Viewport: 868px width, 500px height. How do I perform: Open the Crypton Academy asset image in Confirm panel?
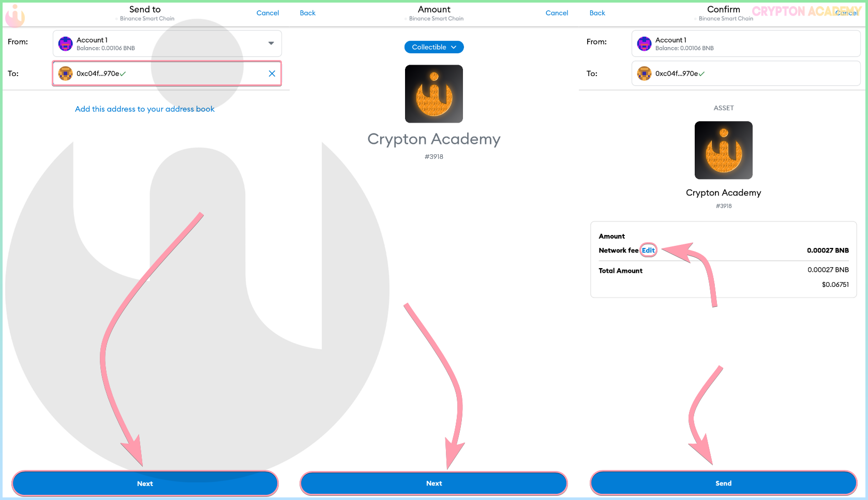[x=724, y=150]
